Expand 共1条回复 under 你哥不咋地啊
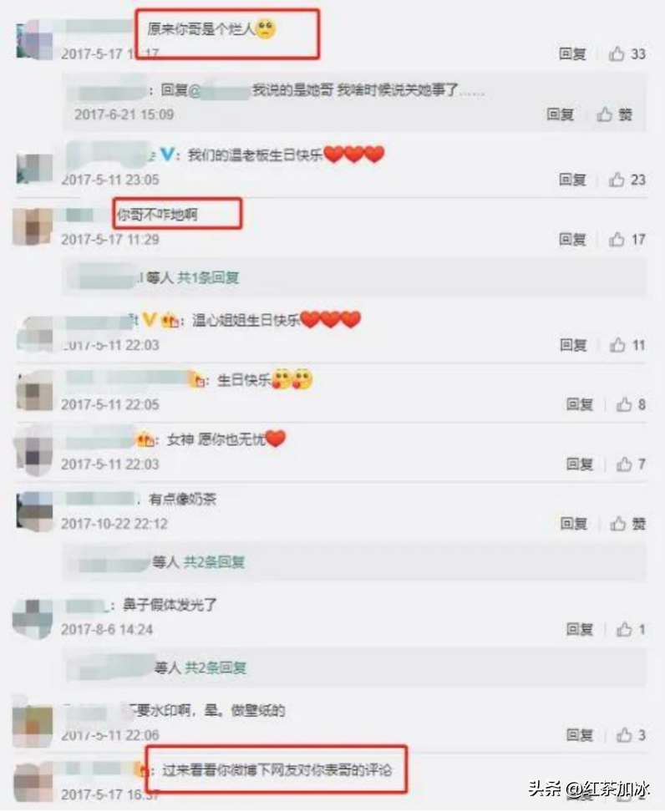 (x=208, y=277)
